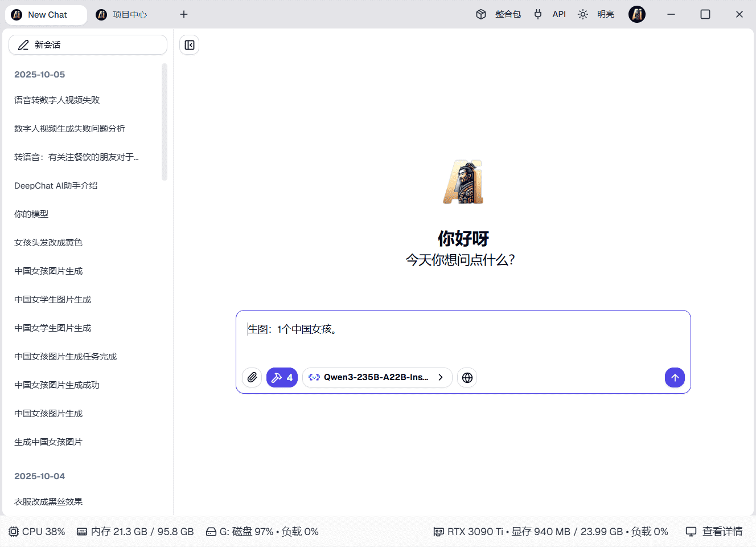Click the send message arrow icon

[x=675, y=377]
